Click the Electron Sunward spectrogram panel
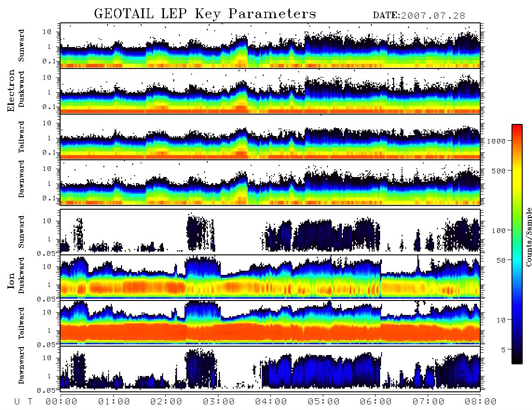The image size is (532, 410). pyautogui.click(x=270, y=46)
